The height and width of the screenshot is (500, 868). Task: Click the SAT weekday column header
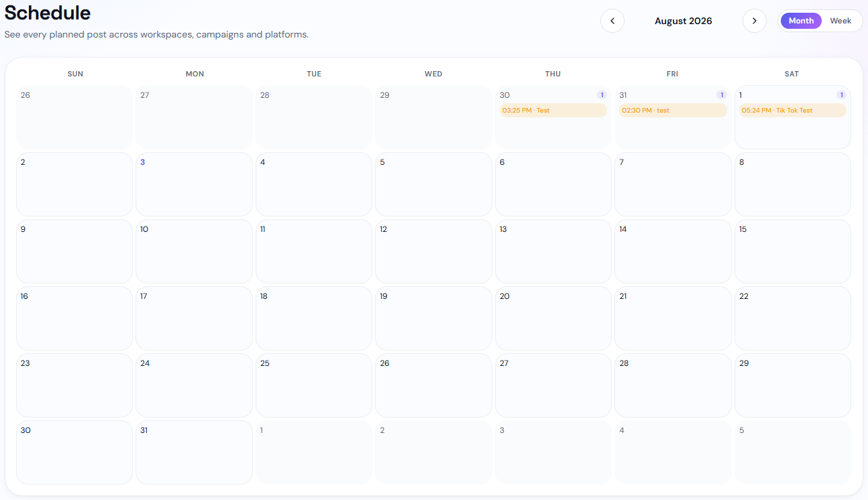pyautogui.click(x=792, y=74)
